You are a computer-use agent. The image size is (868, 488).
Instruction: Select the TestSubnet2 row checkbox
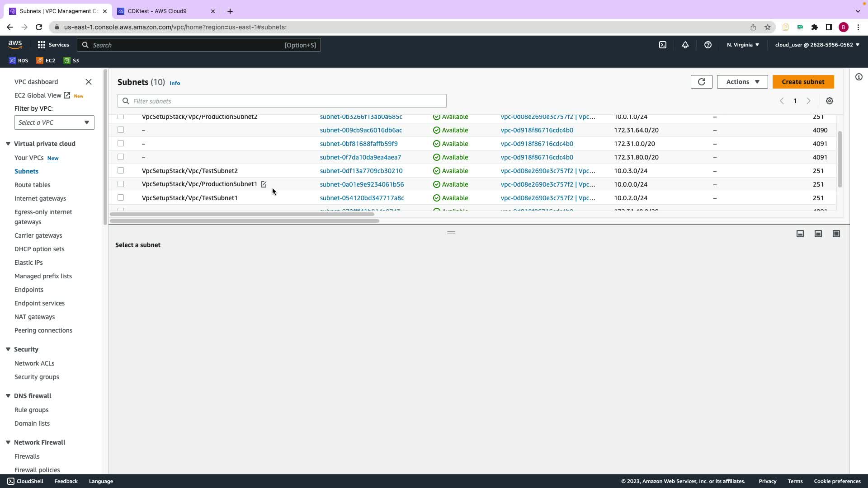click(x=121, y=170)
